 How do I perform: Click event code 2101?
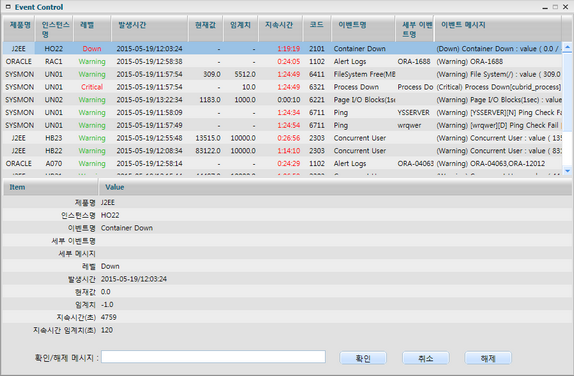point(317,49)
